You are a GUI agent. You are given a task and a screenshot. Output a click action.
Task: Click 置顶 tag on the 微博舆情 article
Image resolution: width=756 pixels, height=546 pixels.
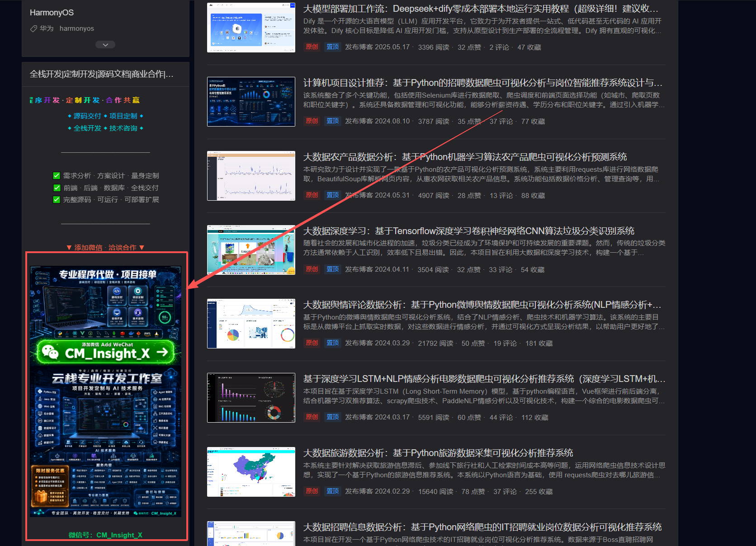point(333,343)
